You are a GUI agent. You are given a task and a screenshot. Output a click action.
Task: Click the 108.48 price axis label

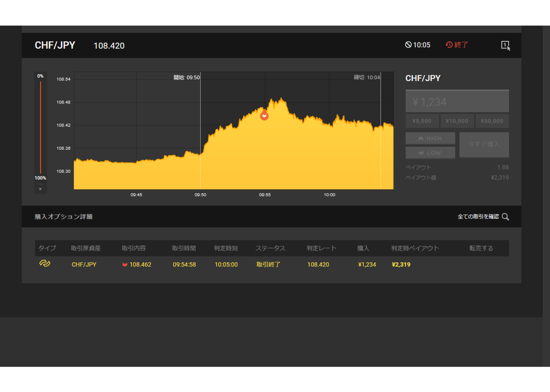(64, 102)
